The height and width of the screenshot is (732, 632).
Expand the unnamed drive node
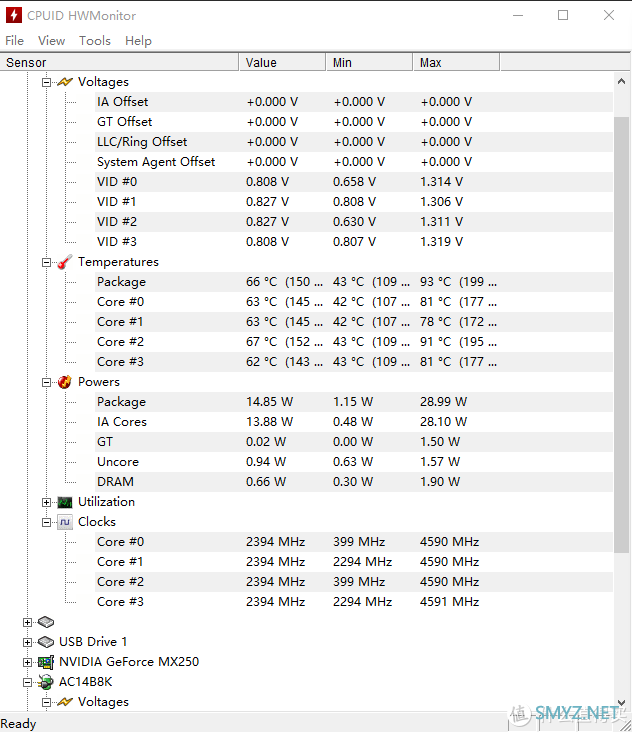27,622
